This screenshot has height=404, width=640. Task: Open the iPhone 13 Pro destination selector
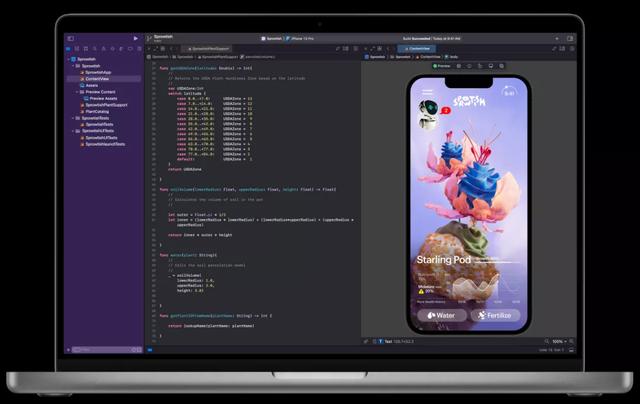[x=300, y=38]
